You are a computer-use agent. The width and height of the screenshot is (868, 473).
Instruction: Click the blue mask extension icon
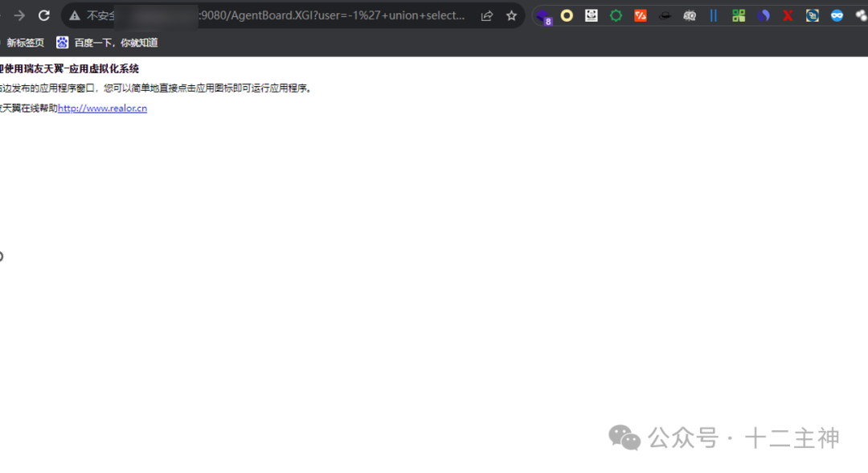pos(836,15)
